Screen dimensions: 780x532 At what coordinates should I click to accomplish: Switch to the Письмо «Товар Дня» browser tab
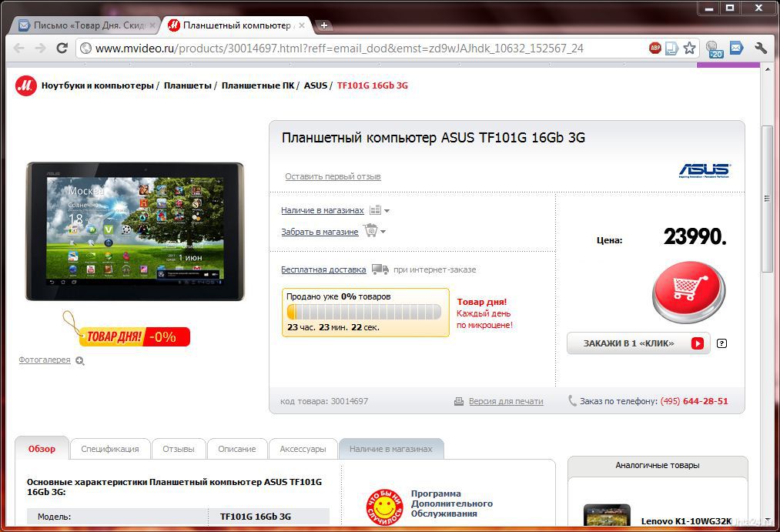pyautogui.click(x=85, y=25)
